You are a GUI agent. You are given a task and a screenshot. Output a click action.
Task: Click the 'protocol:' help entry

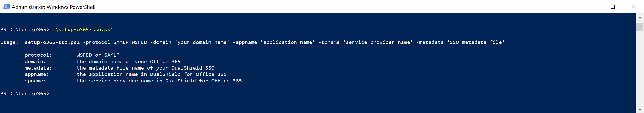[x=38, y=55]
